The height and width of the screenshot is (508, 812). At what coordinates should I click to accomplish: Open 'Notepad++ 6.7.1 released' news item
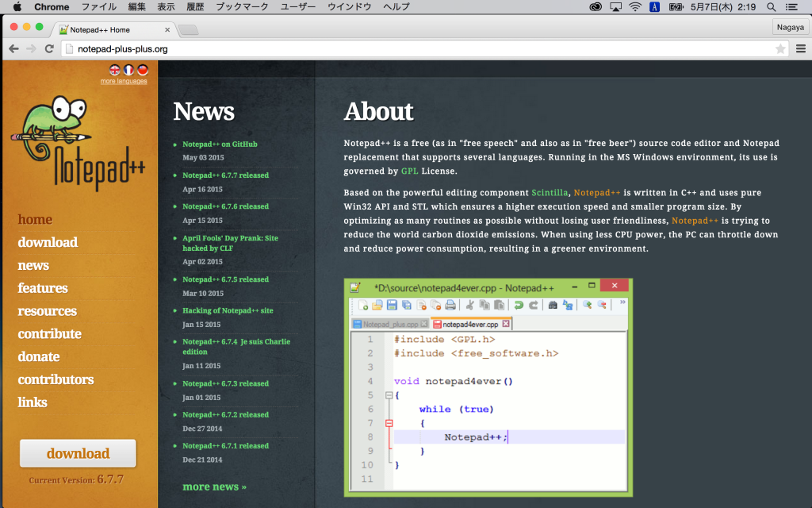(226, 446)
